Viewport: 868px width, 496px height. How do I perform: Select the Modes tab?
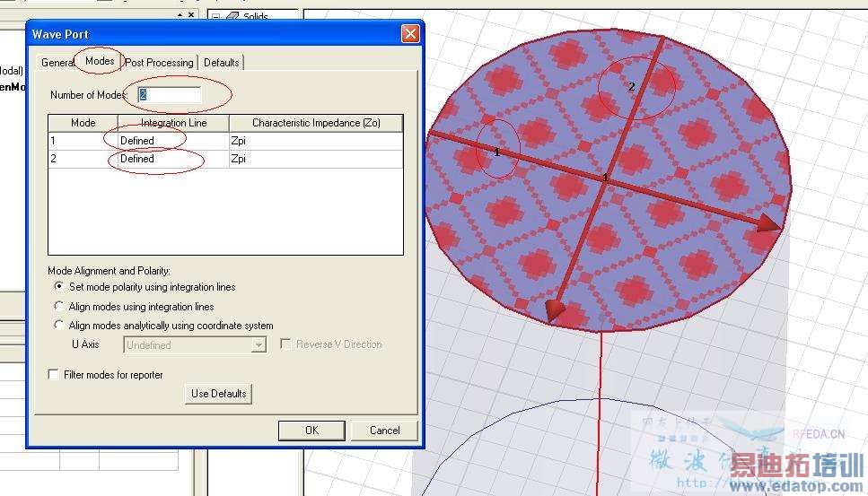(100, 61)
